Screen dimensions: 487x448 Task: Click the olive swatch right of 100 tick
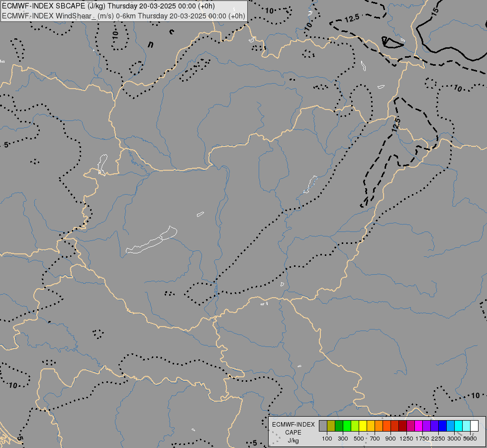click(331, 426)
